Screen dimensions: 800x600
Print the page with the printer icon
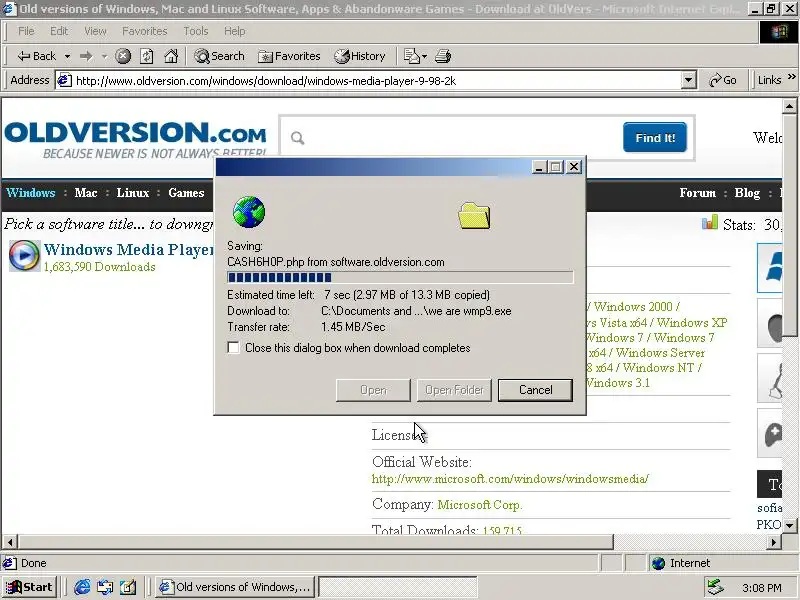[x=443, y=56]
